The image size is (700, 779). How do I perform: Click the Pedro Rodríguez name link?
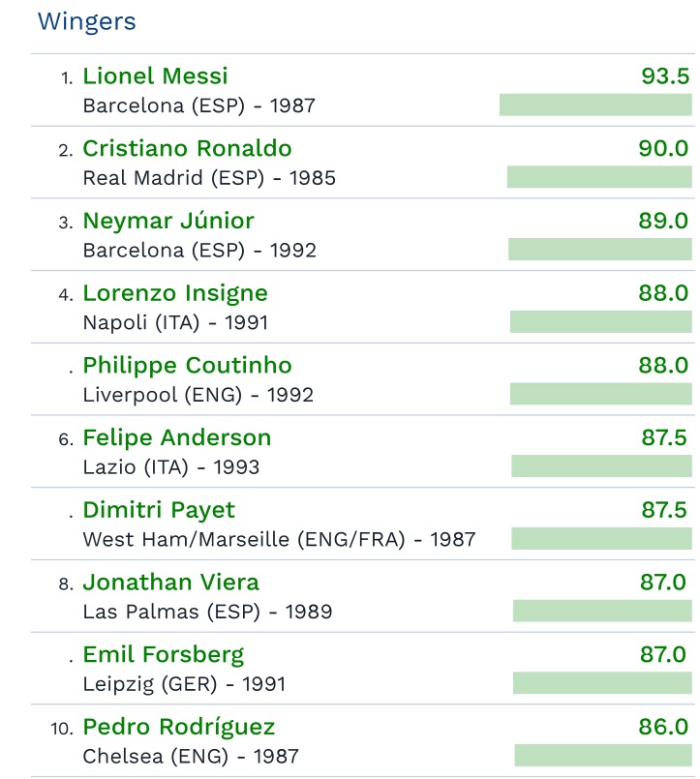pos(178,727)
